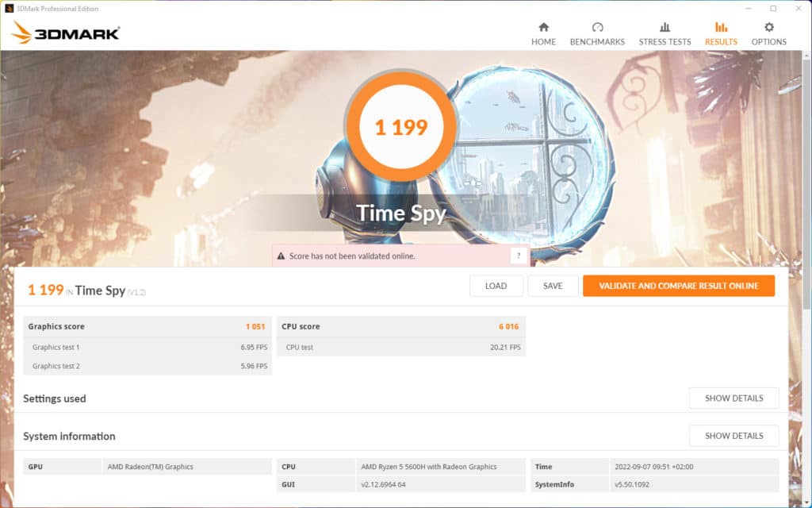Minimize the 3DMark window

coord(749,8)
